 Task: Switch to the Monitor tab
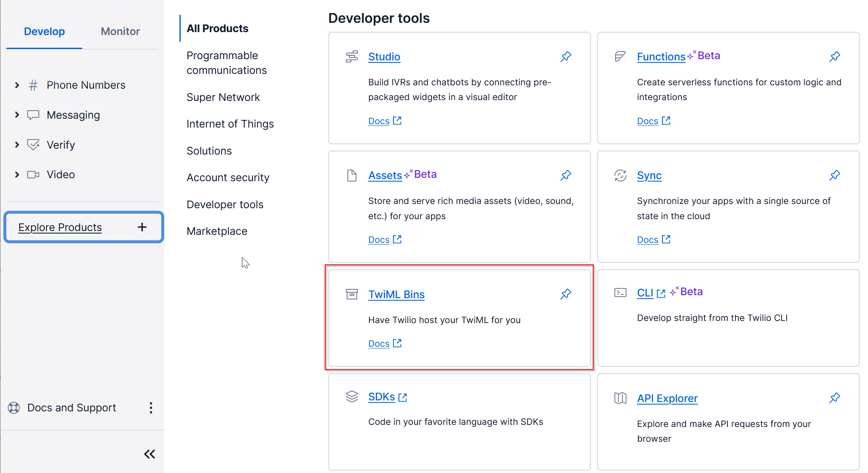(120, 31)
